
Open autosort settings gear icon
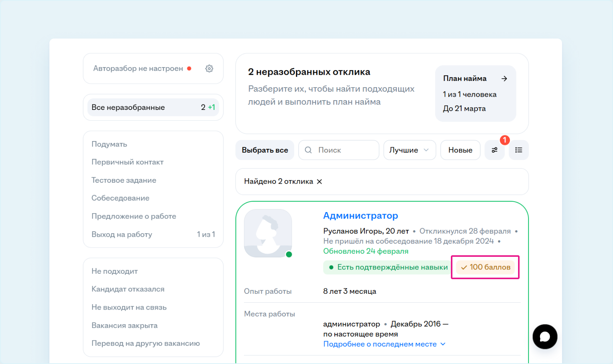(209, 69)
